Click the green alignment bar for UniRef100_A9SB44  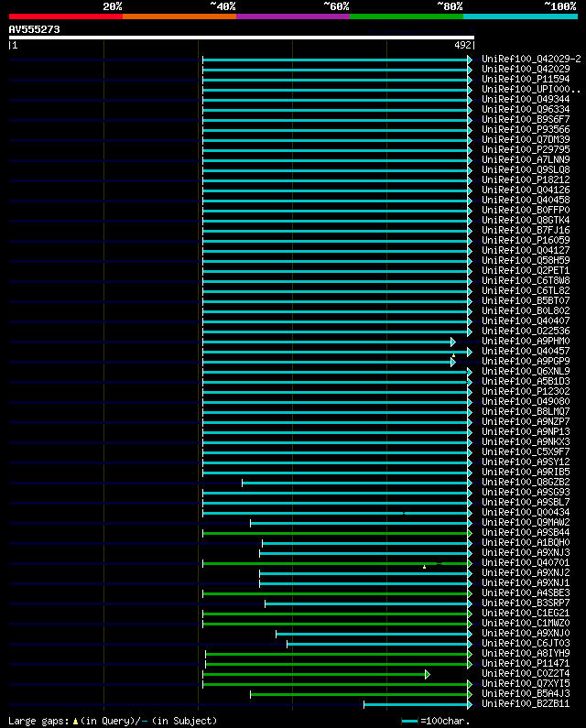point(337,534)
